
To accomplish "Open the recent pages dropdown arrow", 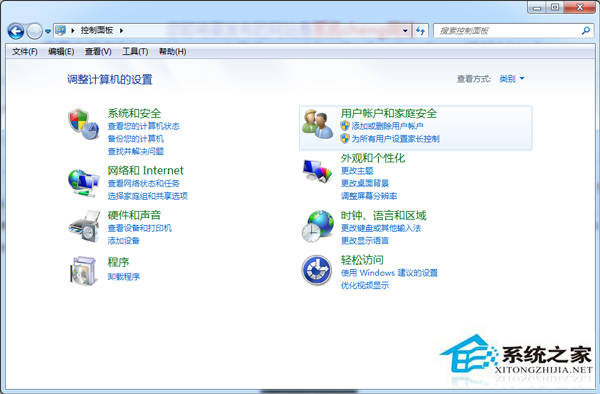I will 48,31.
